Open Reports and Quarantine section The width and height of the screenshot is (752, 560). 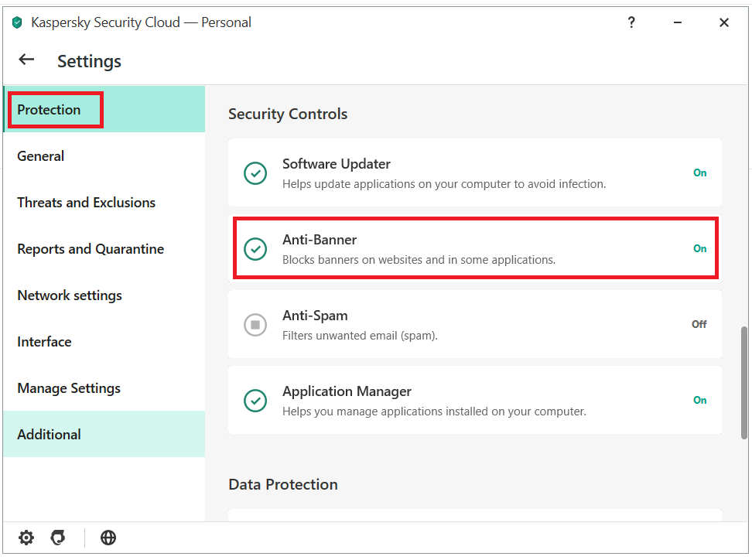pyautogui.click(x=104, y=249)
